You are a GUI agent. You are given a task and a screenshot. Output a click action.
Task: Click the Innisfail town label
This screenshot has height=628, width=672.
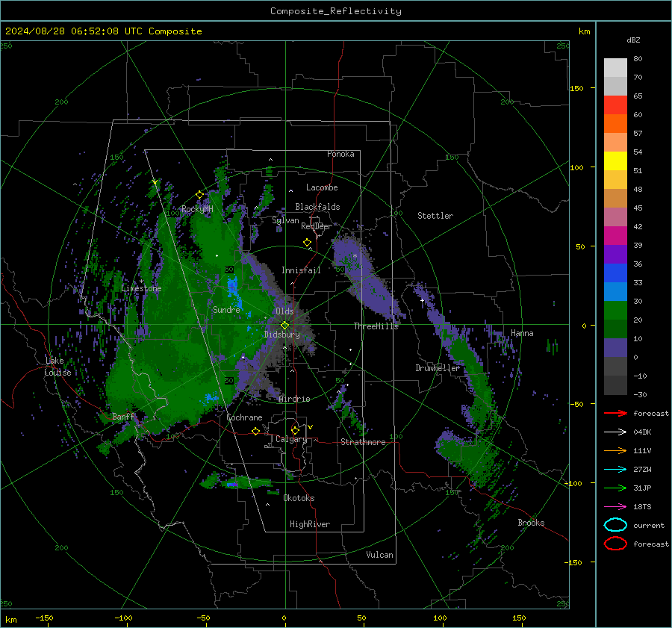click(x=301, y=270)
